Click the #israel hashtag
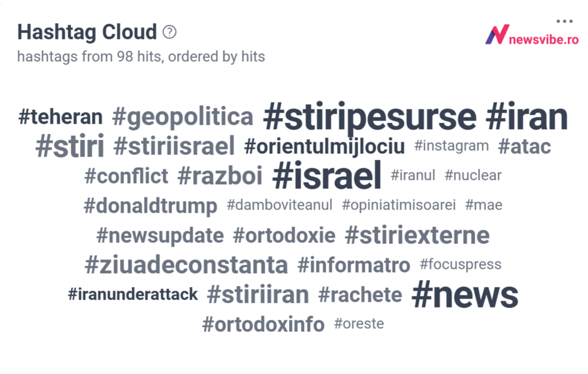This screenshot has height=374, width=588. click(327, 175)
